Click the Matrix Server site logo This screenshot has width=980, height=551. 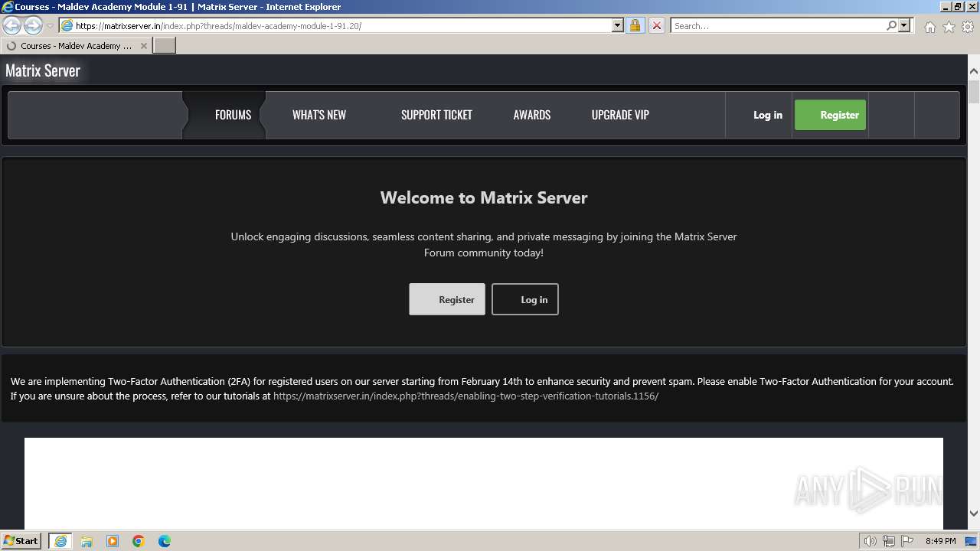tap(43, 70)
